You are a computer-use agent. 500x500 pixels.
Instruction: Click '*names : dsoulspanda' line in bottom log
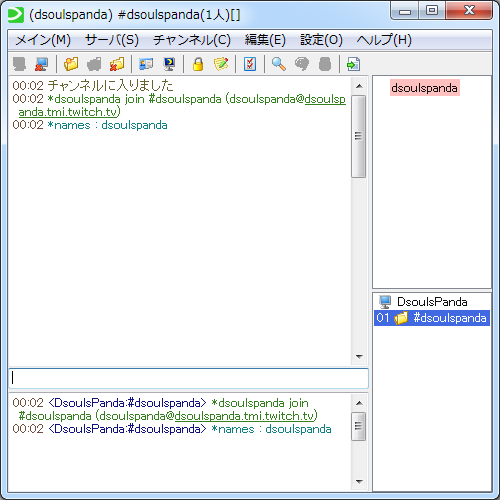point(172,429)
